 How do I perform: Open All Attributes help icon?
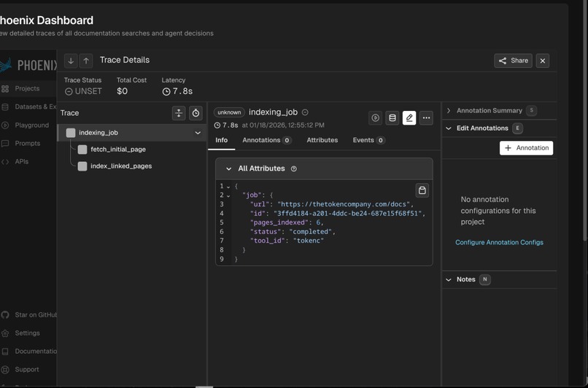click(x=294, y=168)
